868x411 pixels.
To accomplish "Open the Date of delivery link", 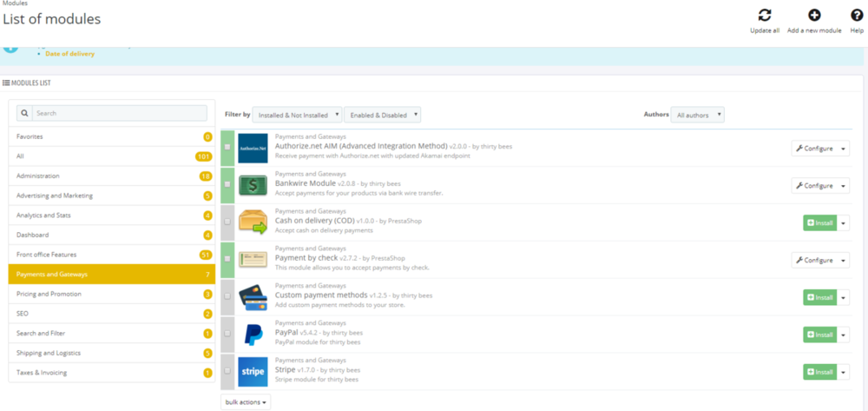I will [69, 54].
